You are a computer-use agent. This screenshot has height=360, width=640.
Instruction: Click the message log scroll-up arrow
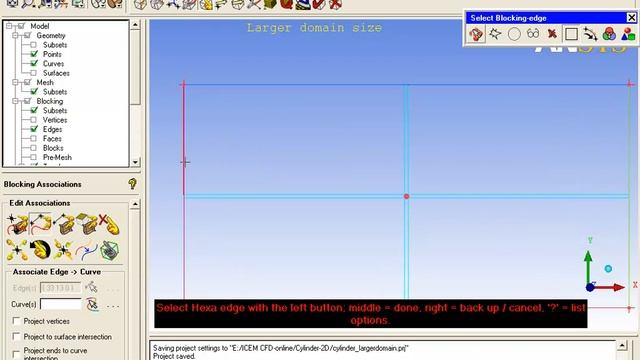[622, 346]
